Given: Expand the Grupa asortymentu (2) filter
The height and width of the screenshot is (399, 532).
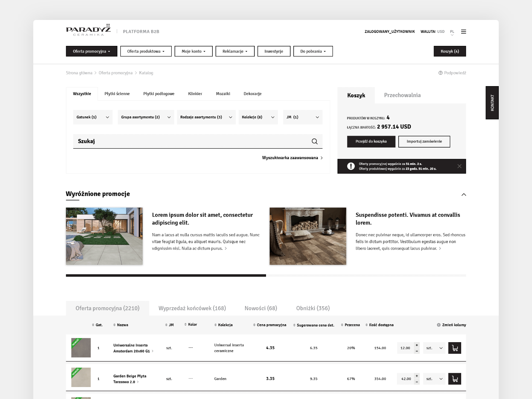Looking at the screenshot, I should click(146, 117).
